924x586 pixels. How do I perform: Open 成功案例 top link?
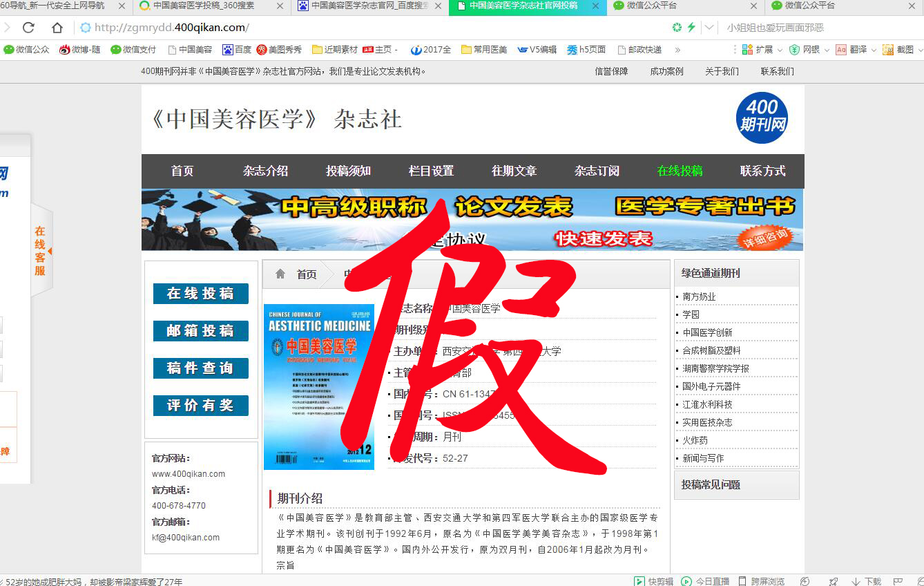[x=666, y=71]
